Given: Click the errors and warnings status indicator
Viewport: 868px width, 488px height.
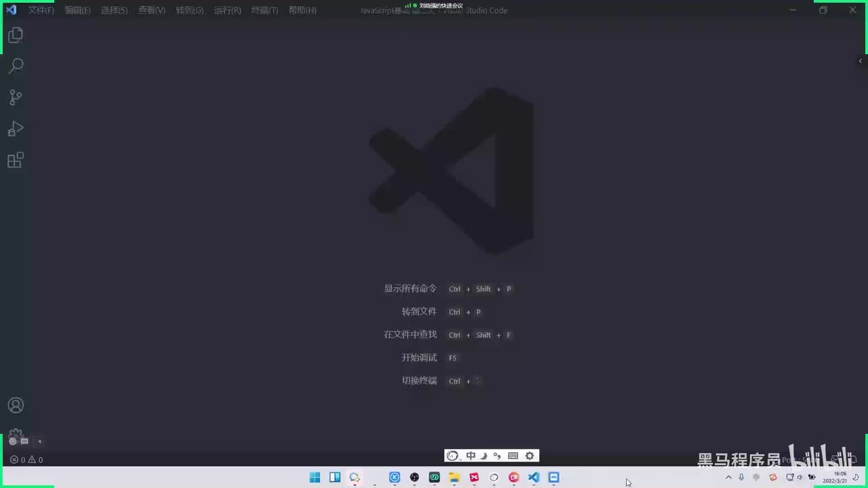Looking at the screenshot, I should pyautogui.click(x=26, y=460).
